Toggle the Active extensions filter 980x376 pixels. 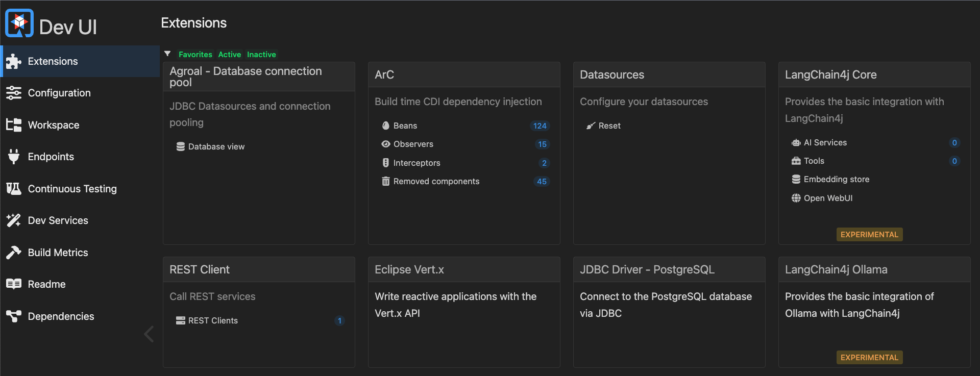click(x=230, y=55)
